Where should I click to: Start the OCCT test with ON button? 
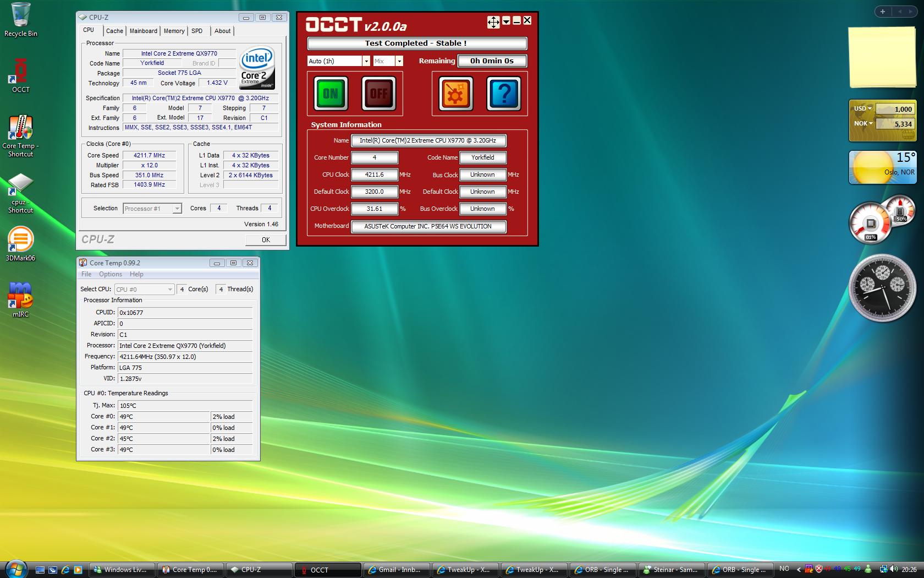[x=330, y=94]
